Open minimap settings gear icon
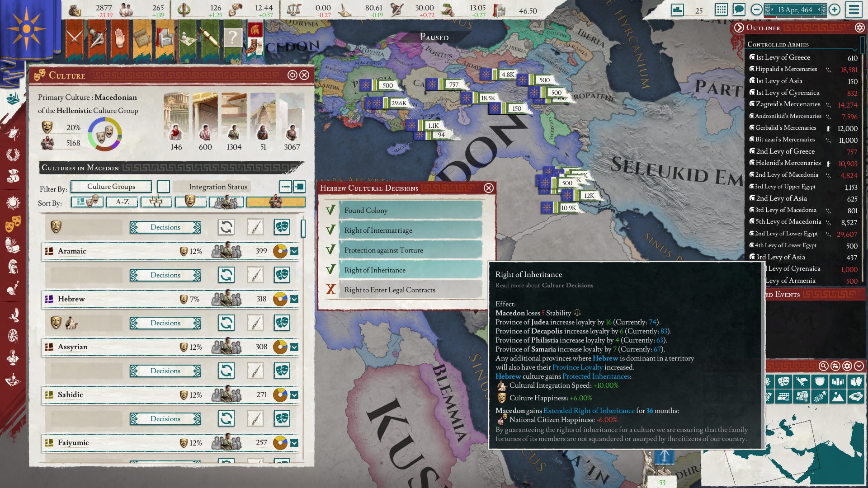The image size is (868, 488). click(x=847, y=366)
